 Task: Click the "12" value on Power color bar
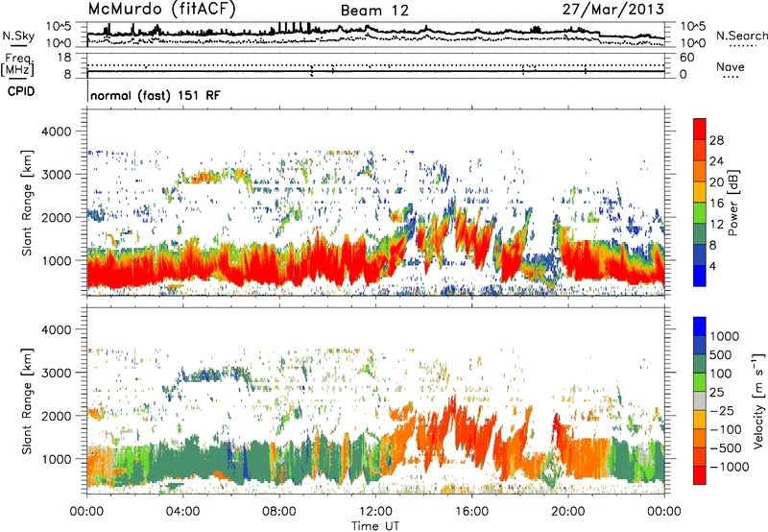point(716,225)
